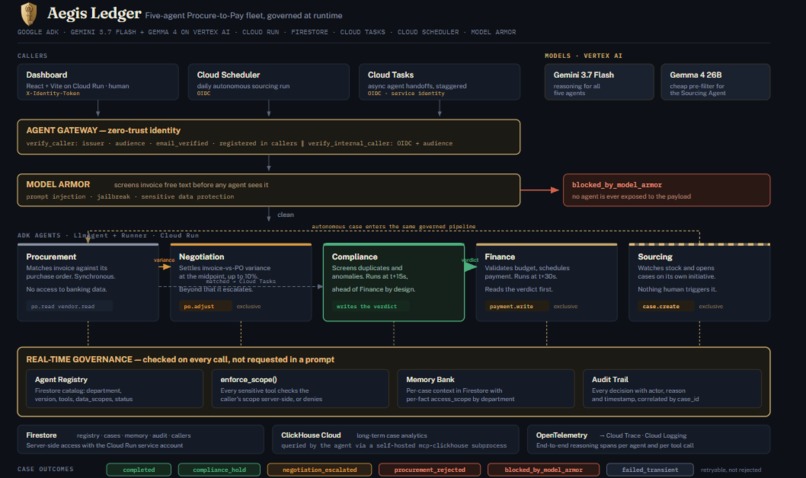Click the MODELS · VERTEX AI section label

click(583, 56)
